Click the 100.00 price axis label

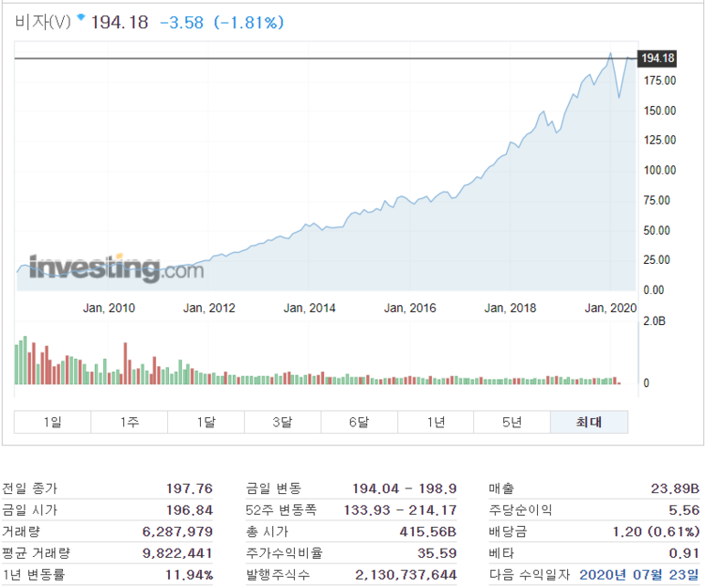(660, 170)
